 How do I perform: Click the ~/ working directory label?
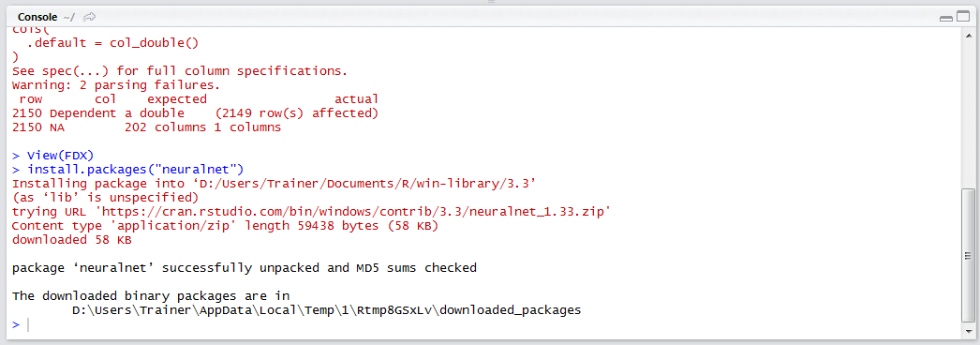(68, 18)
